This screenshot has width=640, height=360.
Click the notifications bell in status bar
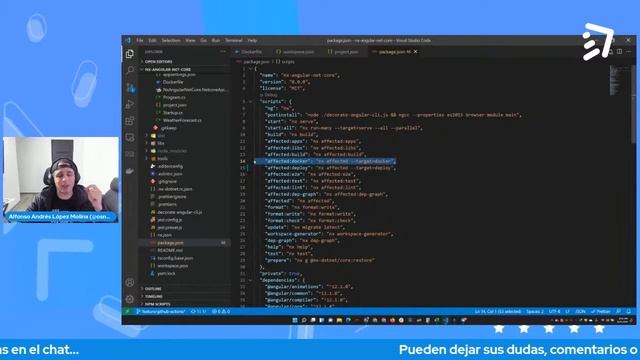click(x=629, y=311)
